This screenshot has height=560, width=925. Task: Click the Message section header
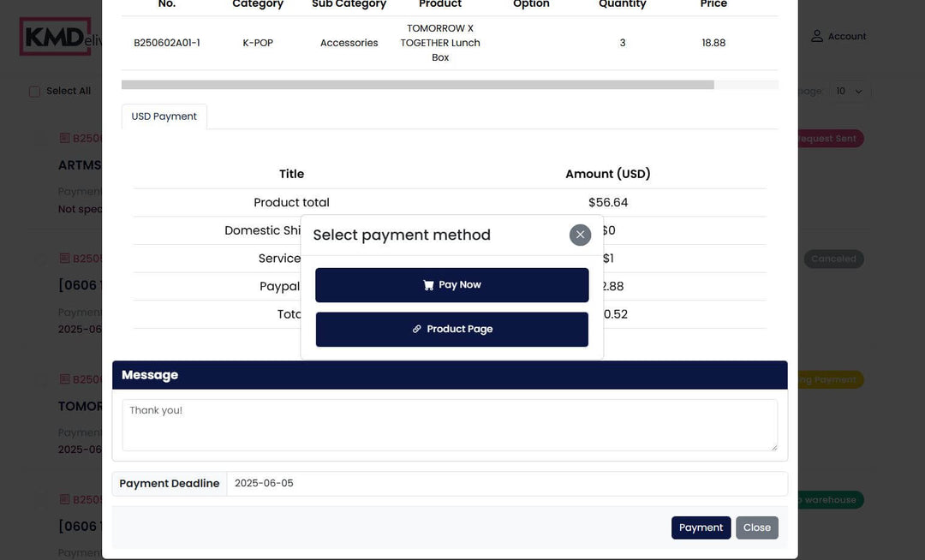click(450, 375)
